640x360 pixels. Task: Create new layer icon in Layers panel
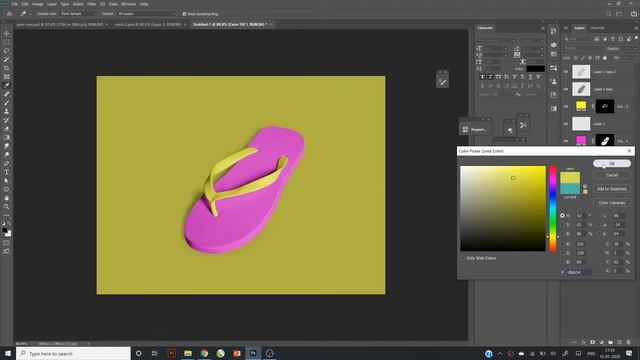[x=619, y=342]
